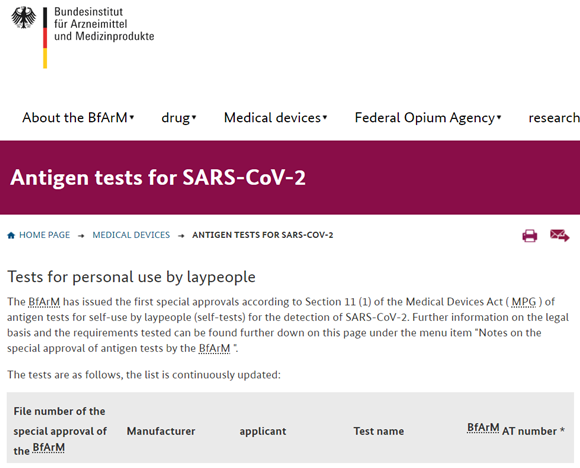Click the BfArM abbreviation ending the paragraph
This screenshot has width=580, height=468.
[214, 349]
